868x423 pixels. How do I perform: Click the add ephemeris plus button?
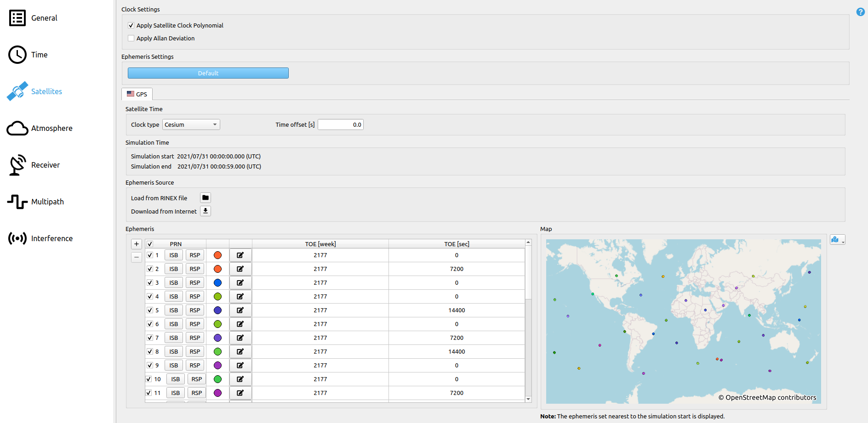point(137,244)
